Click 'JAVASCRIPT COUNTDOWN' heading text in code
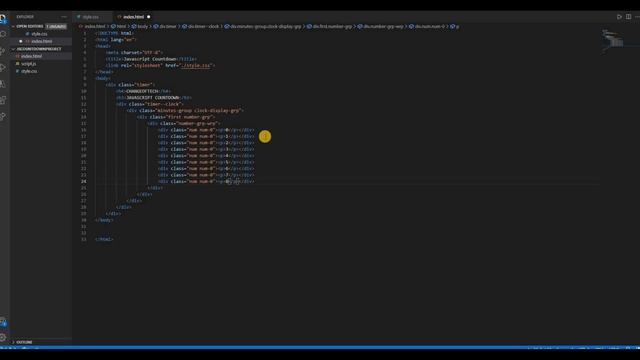Viewport: 640px width, 360px height. pyautogui.click(x=153, y=98)
